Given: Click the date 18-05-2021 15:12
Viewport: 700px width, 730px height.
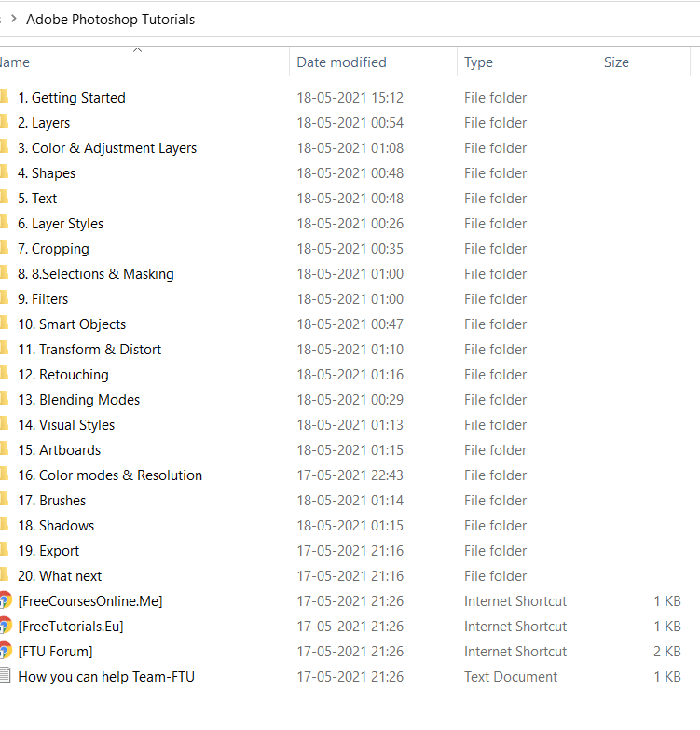Looking at the screenshot, I should click(350, 98).
